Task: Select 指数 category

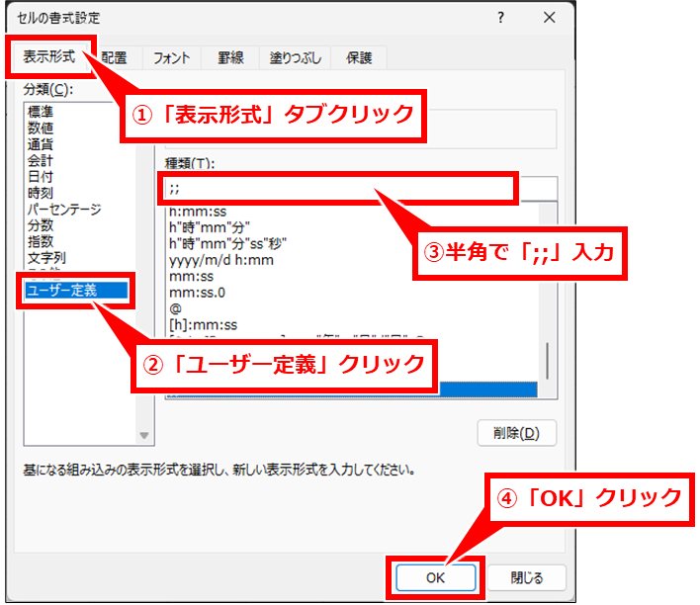Action: [x=41, y=241]
